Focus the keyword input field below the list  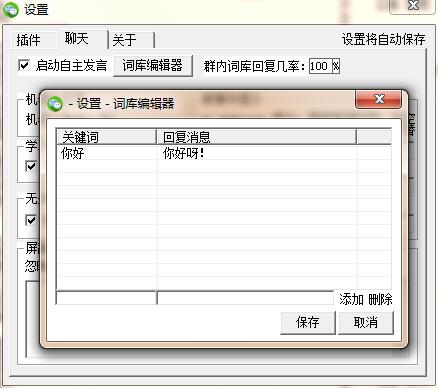coord(106,298)
